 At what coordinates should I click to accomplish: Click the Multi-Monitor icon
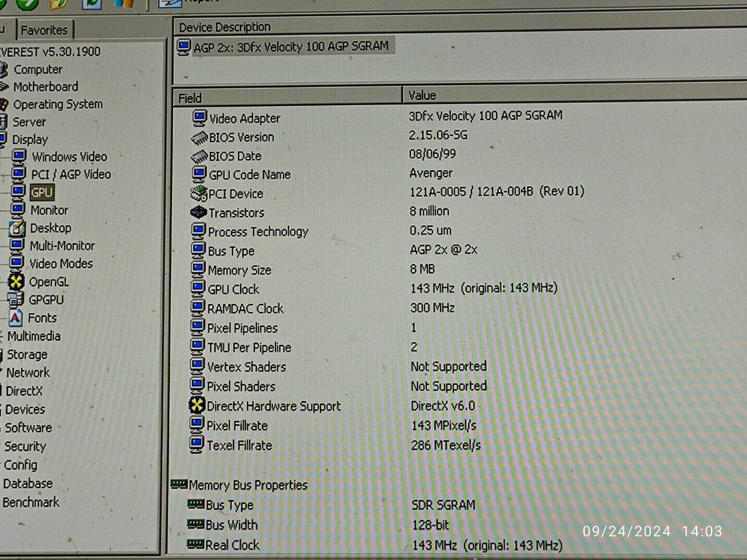click(17, 245)
